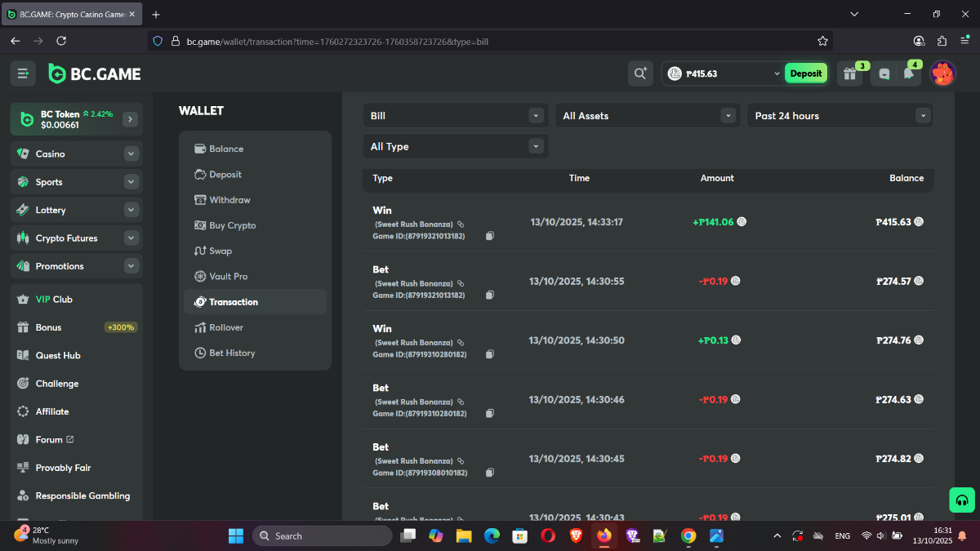Collapse sidebar with the hamburger menu icon
Screen dimensions: 980x551
coord(23,73)
